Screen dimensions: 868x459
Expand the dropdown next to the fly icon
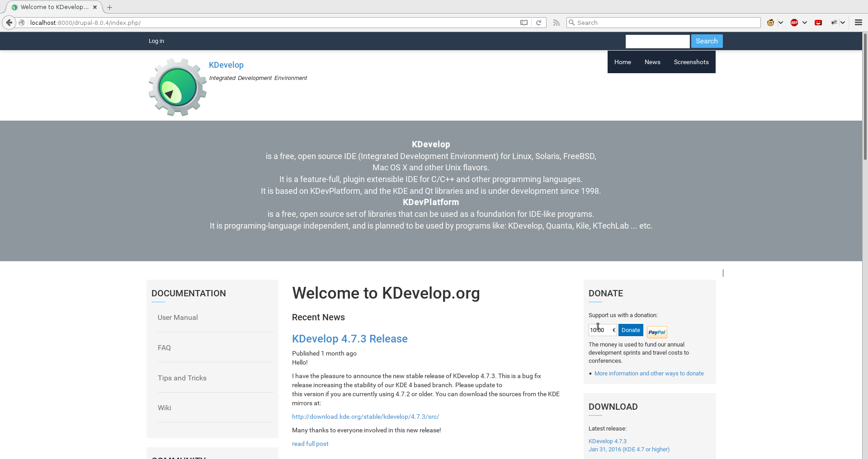tap(843, 23)
